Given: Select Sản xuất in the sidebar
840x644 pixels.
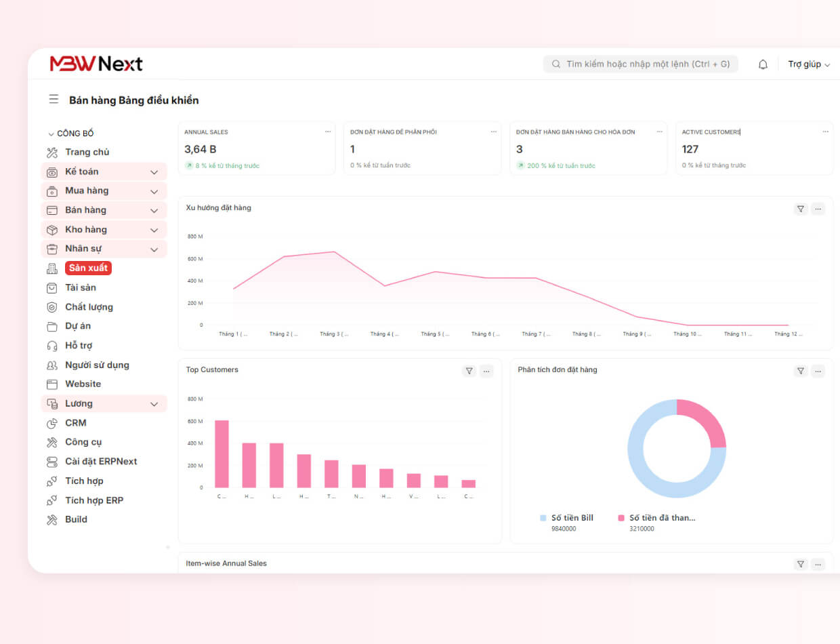Looking at the screenshot, I should [x=88, y=268].
